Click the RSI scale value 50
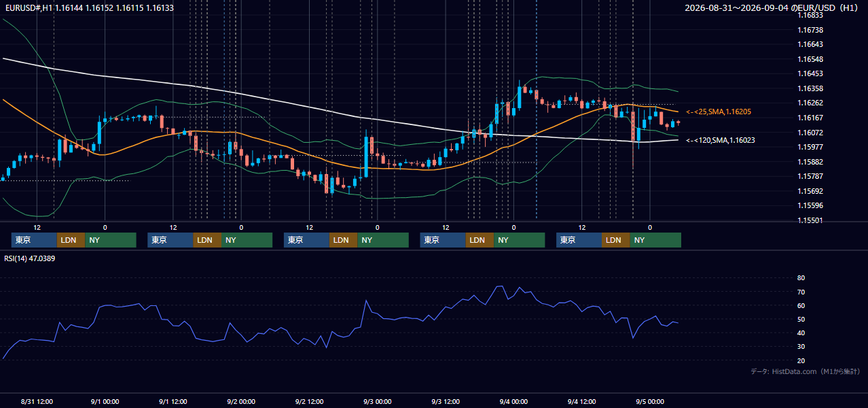The height and width of the screenshot is (408, 868). [x=801, y=320]
